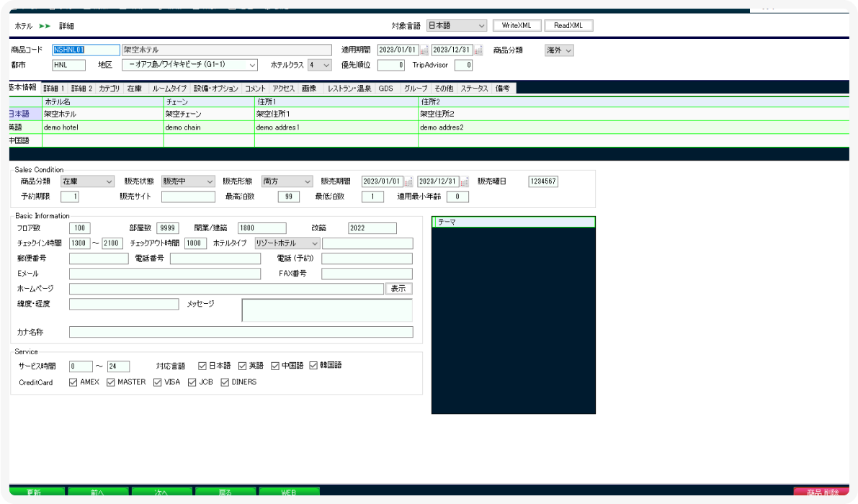Uncheck the 日本語 language checkbox
This screenshot has width=858, height=504.
(202, 366)
